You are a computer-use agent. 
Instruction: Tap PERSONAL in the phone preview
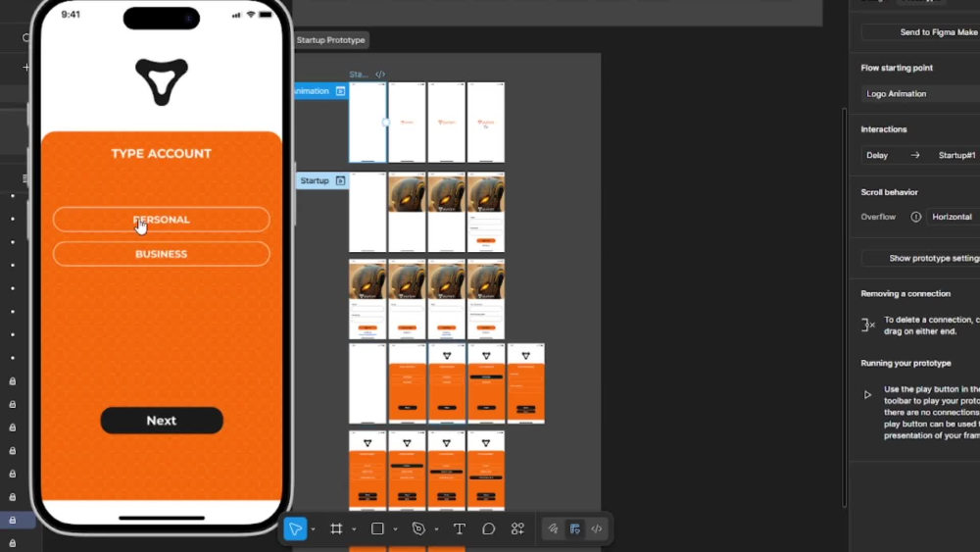(162, 220)
